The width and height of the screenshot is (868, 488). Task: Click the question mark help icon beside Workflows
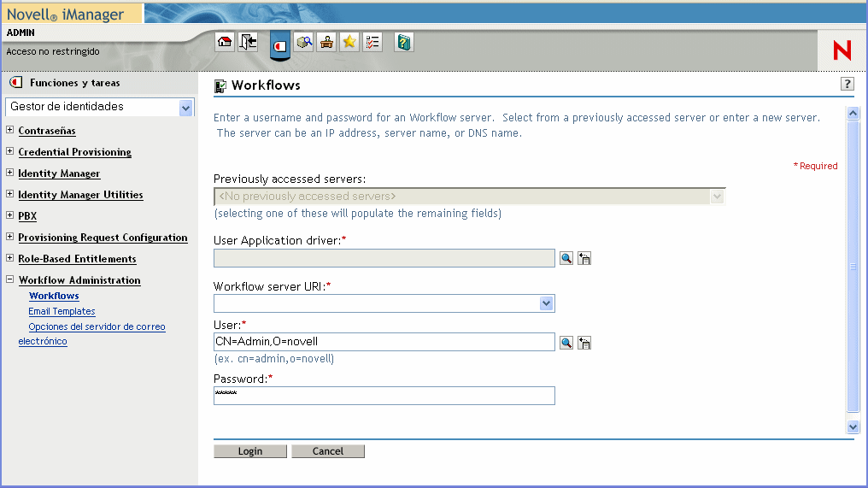point(847,84)
